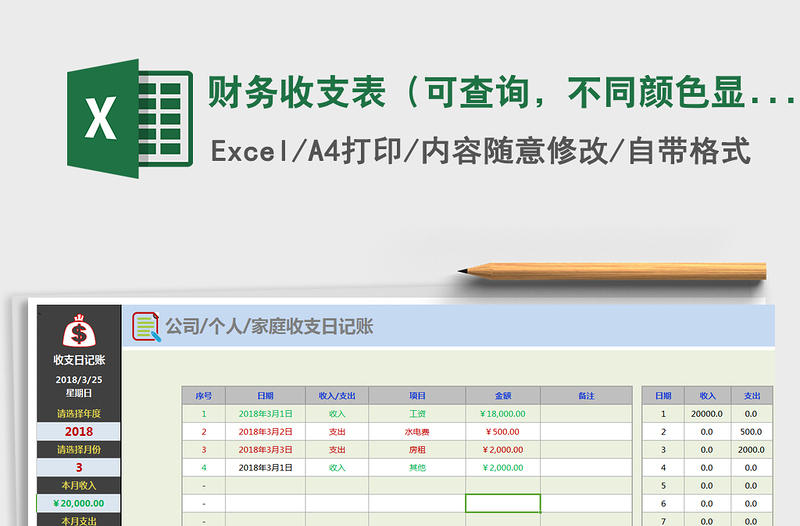Image resolution: width=800 pixels, height=526 pixels.
Task: Click 收入 type cell in row 1
Action: 337,414
